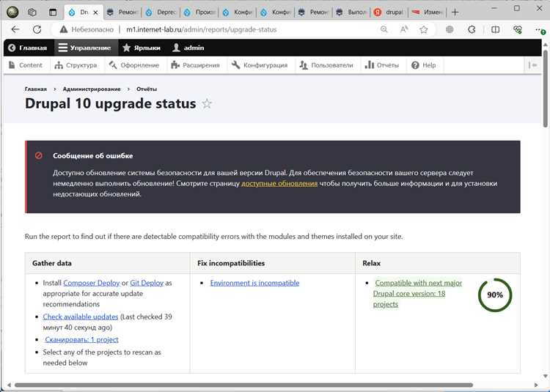Viewport: 550px width, 392px height.
Task: Open the Конфигурация admin menu
Action: (260, 65)
